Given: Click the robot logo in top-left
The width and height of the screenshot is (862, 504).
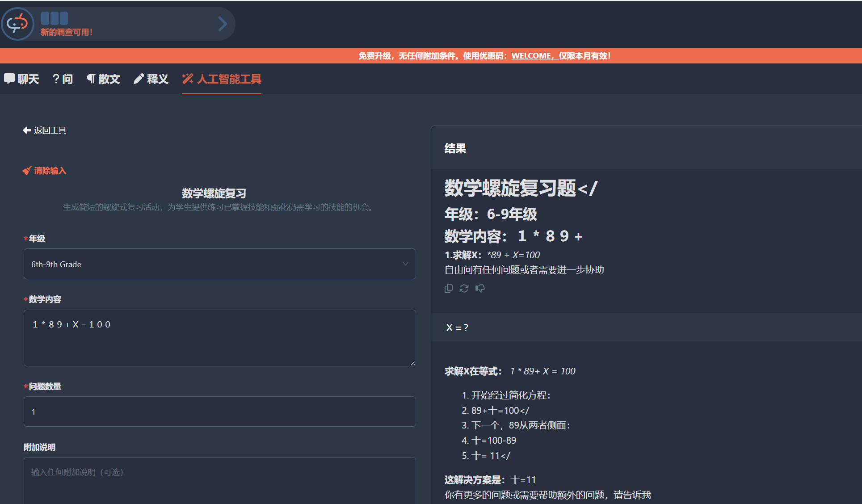Looking at the screenshot, I should 17,24.
